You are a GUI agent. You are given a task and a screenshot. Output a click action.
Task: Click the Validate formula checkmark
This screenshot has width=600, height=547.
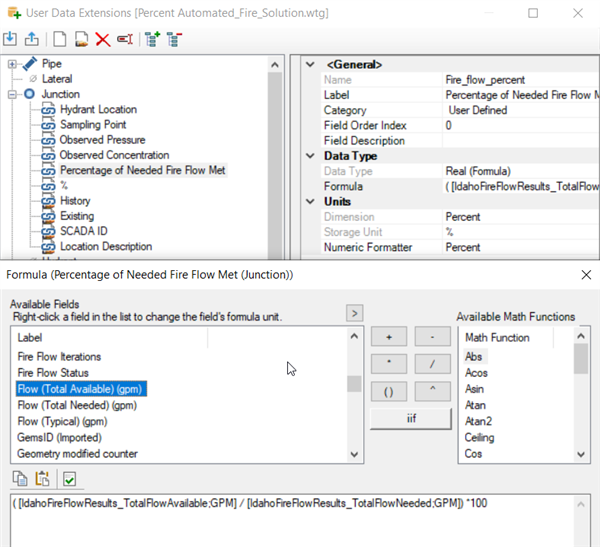(68, 479)
